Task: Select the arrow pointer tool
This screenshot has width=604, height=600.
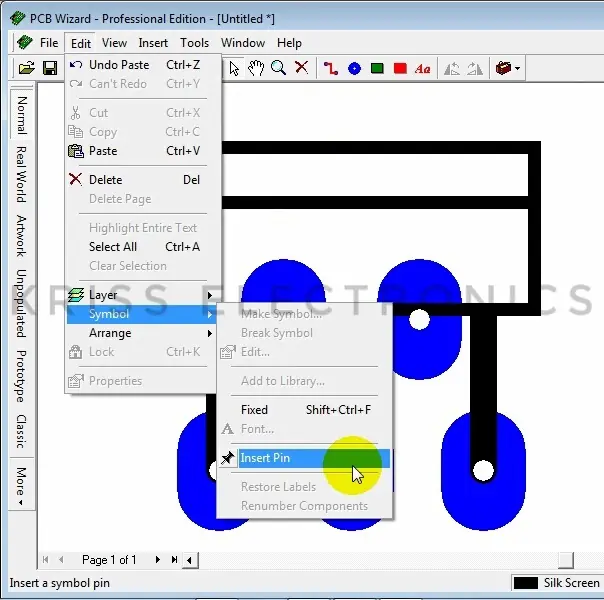Action: pos(234,69)
